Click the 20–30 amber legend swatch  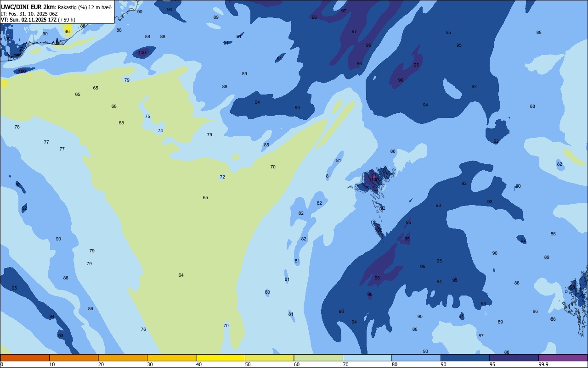(x=123, y=357)
